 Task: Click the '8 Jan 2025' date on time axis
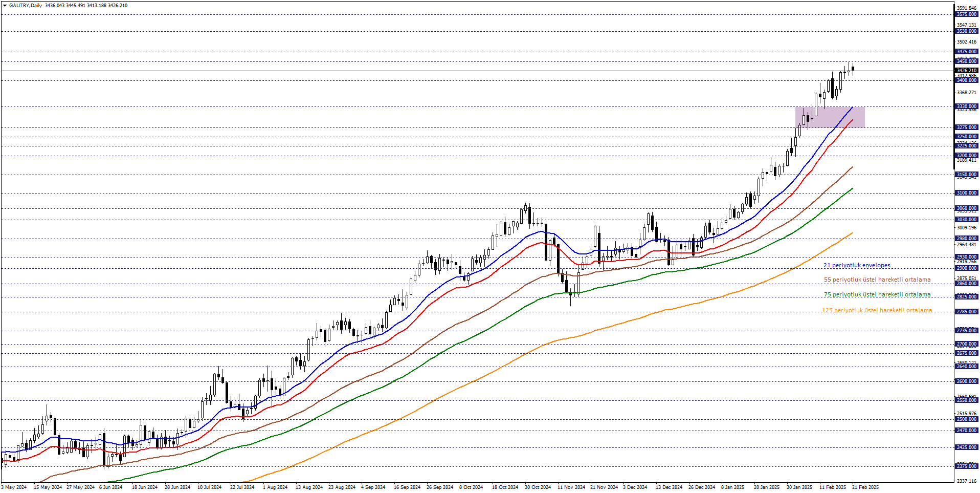(x=732, y=487)
